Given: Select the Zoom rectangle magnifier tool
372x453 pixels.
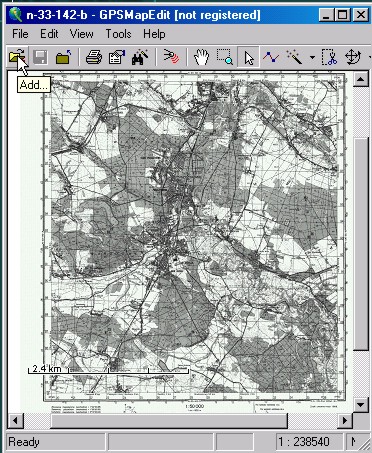Looking at the screenshot, I should click(224, 57).
